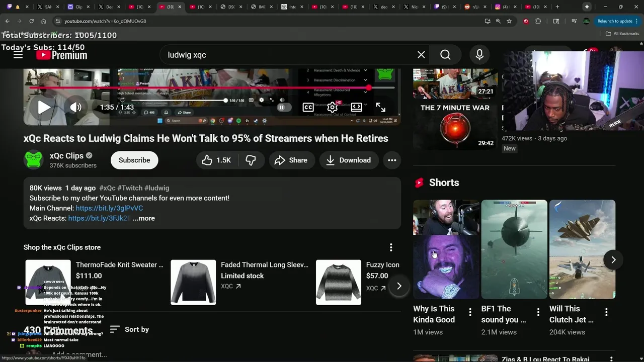The height and width of the screenshot is (362, 644).
Task: Switch to the Instagram (4) tab
Action: (505, 7)
